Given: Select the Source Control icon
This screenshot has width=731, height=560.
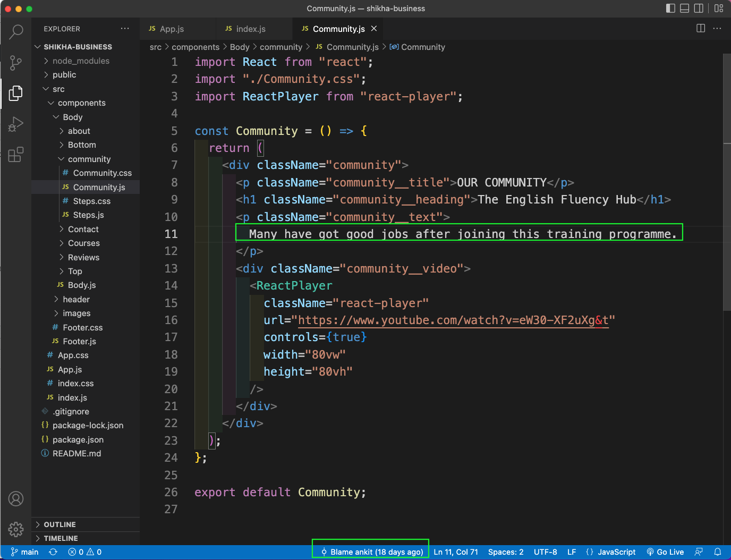Looking at the screenshot, I should (16, 63).
